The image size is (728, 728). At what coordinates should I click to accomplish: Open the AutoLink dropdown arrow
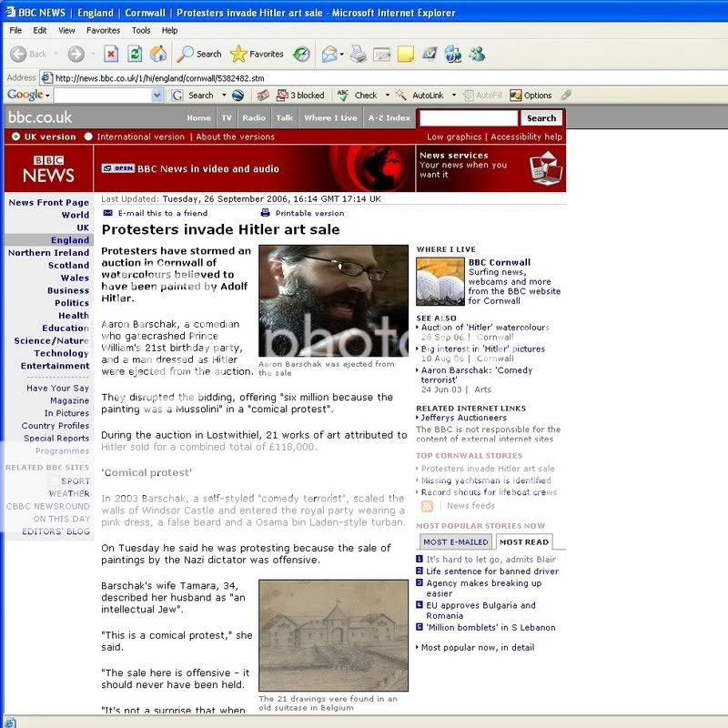coord(453,96)
